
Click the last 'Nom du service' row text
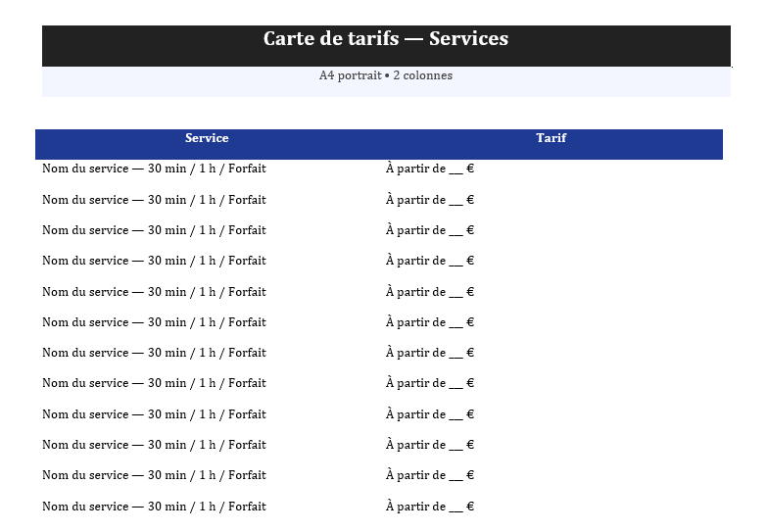154,507
